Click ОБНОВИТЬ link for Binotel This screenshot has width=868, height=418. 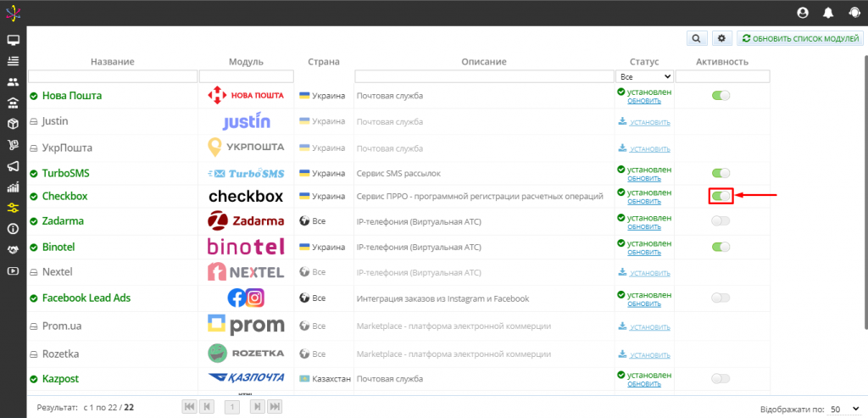pyautogui.click(x=644, y=252)
